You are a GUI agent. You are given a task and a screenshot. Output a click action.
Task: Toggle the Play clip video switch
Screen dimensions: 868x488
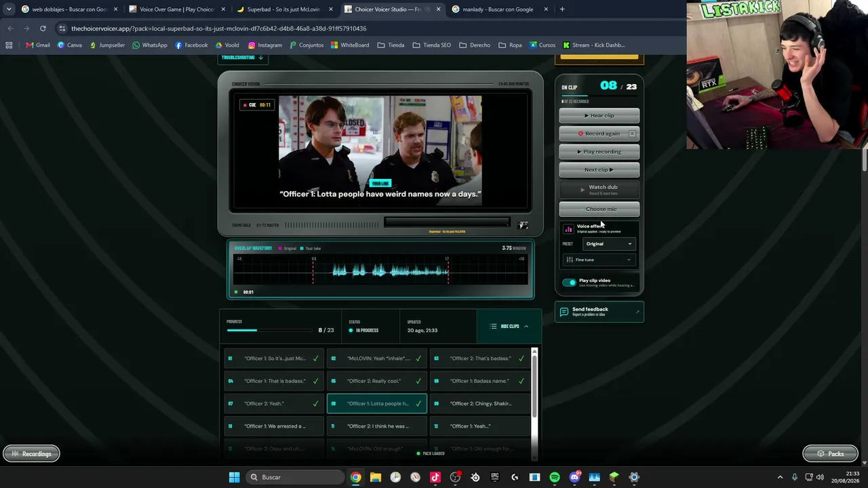click(x=569, y=283)
